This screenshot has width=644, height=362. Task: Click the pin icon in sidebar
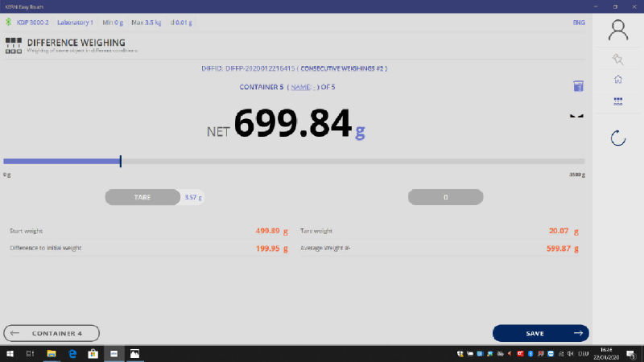[x=617, y=60]
